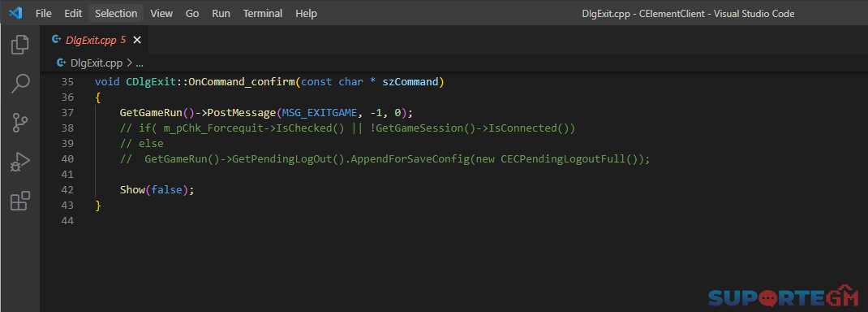Click the commented m_pChk_Forcequit line
This screenshot has width=868, height=312.
click(x=348, y=128)
